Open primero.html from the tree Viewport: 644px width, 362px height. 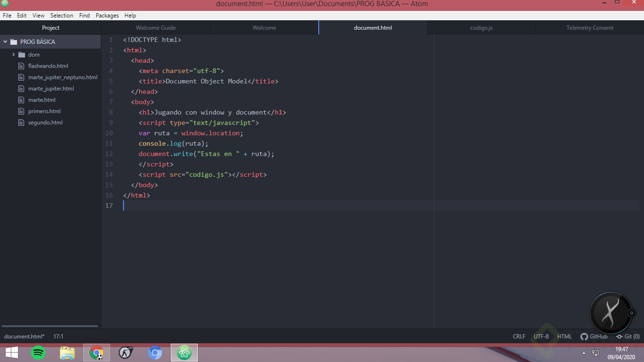tap(44, 111)
